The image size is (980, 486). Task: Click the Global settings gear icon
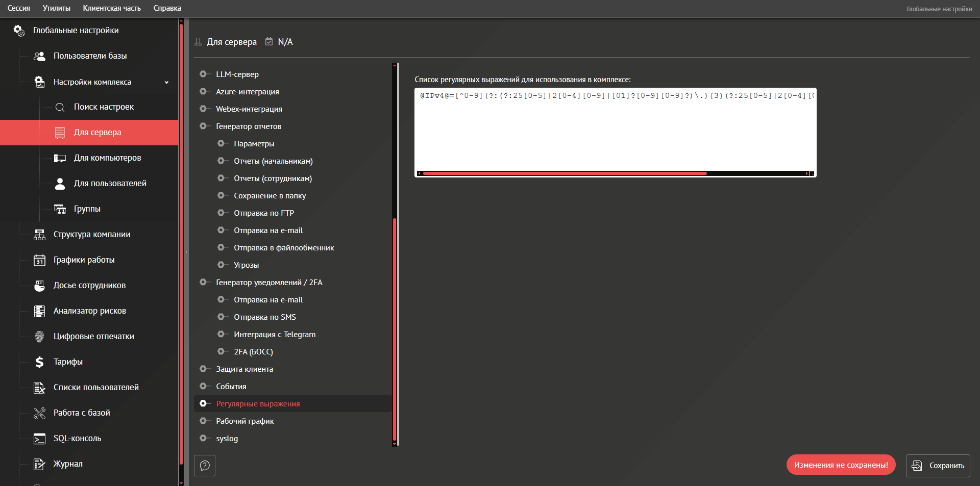pos(19,31)
